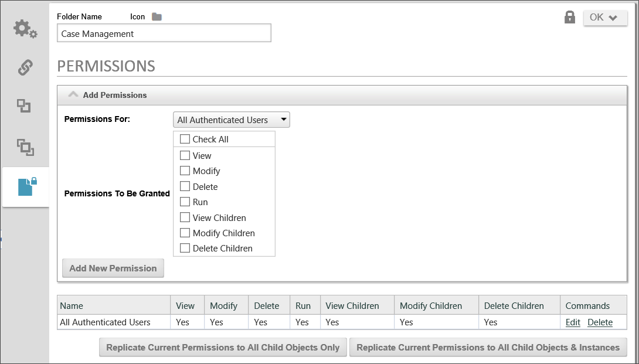Tick the Check All checkbox
The width and height of the screenshot is (639, 364).
(185, 140)
